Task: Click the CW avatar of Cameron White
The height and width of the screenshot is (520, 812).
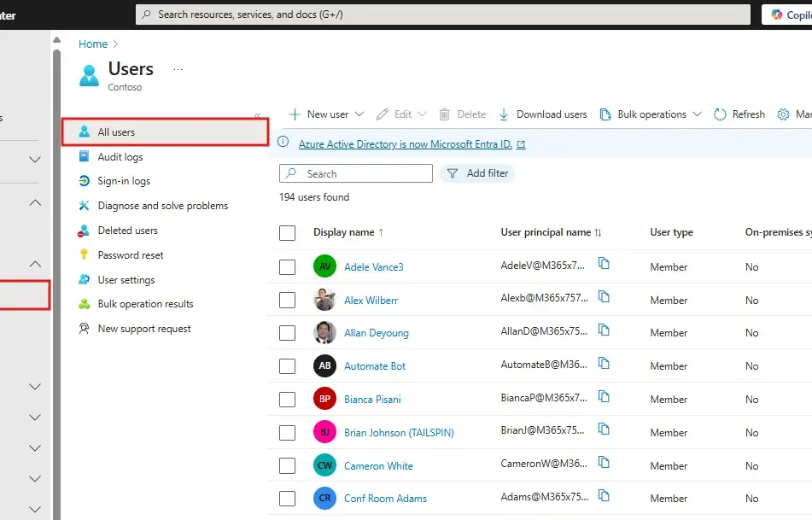Action: click(x=324, y=465)
